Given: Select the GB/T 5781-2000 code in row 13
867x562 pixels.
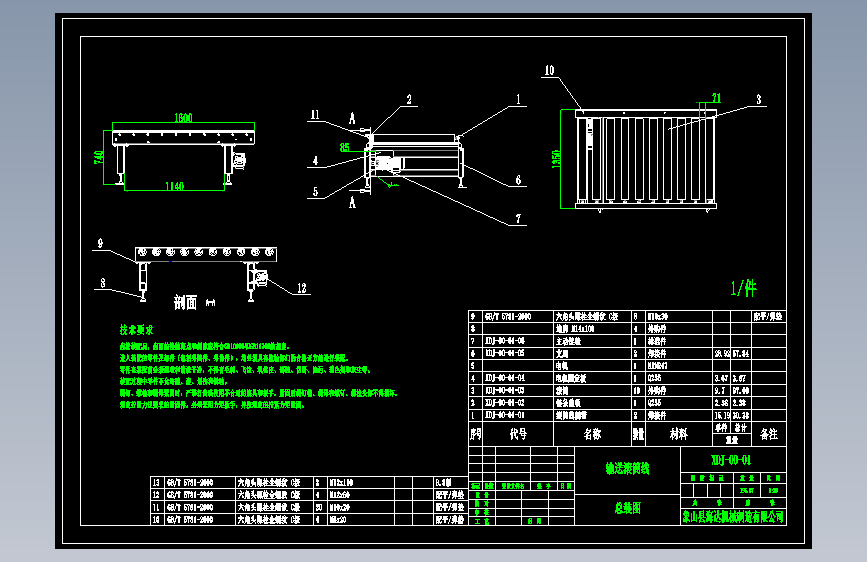Looking at the screenshot, I should click(190, 483).
